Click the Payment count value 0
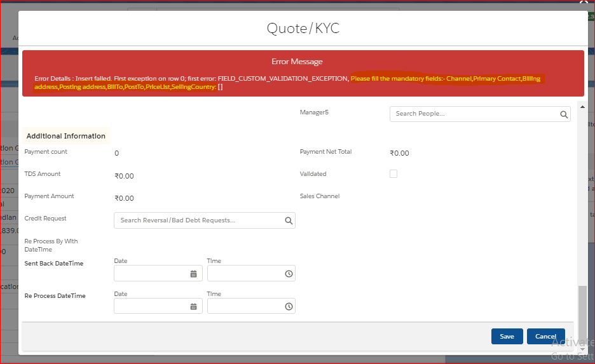The width and height of the screenshot is (595, 364). [117, 153]
